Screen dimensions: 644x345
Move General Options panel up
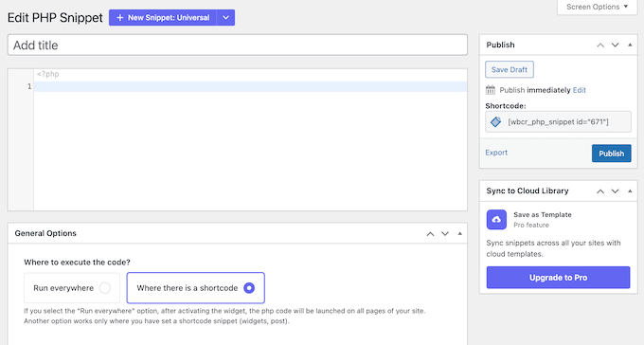click(430, 233)
